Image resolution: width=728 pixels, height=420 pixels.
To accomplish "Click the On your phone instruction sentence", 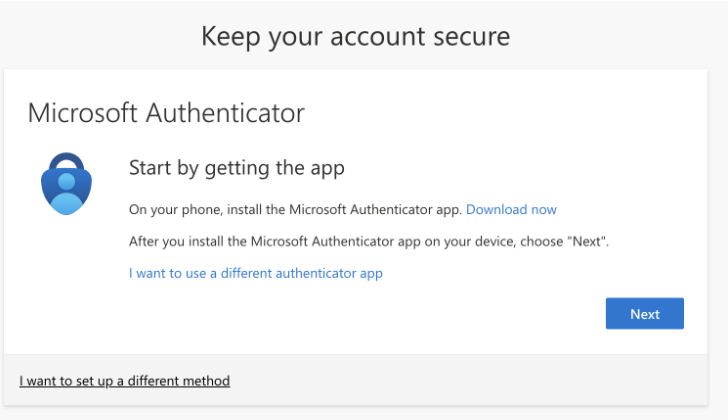I will click(296, 210).
